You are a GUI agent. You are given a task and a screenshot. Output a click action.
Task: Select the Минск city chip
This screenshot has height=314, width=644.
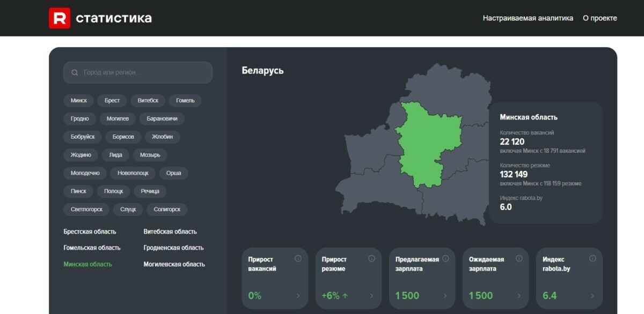(x=78, y=100)
